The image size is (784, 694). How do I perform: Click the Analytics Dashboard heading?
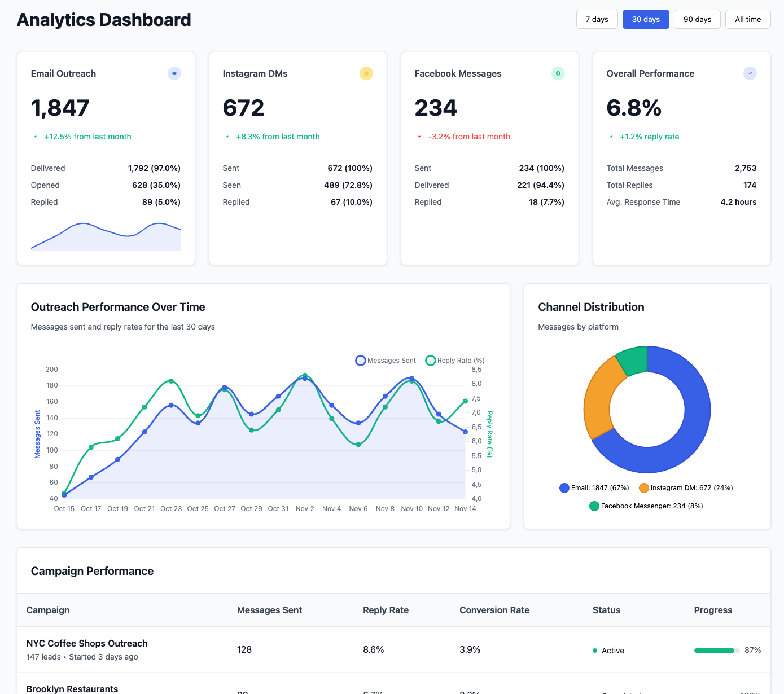tap(104, 20)
